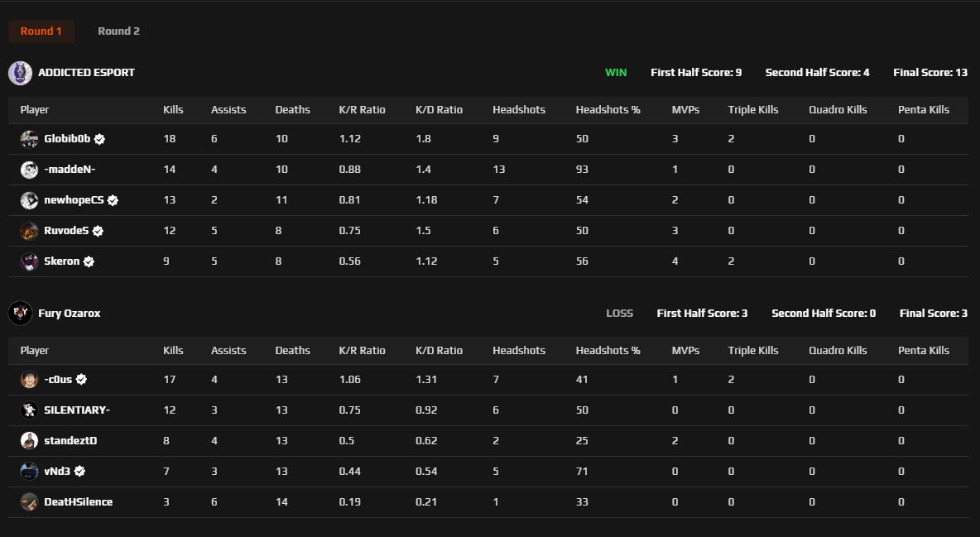Click the ADDICTED ESPORT team logo

pyautogui.click(x=20, y=73)
